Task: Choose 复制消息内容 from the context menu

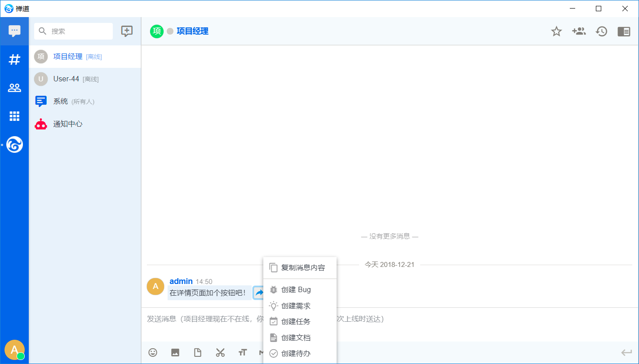Action: click(x=300, y=268)
